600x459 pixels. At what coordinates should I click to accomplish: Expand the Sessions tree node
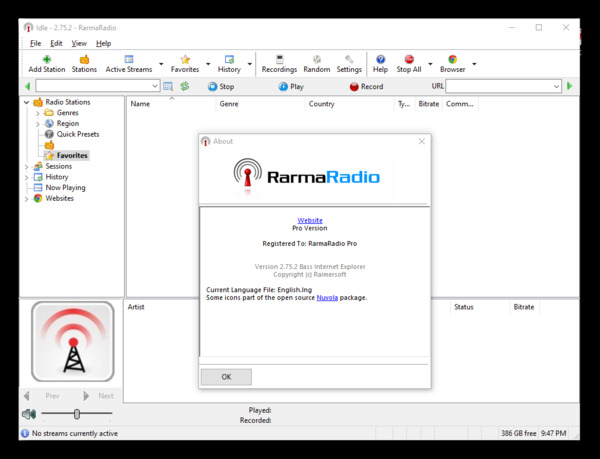tap(26, 167)
